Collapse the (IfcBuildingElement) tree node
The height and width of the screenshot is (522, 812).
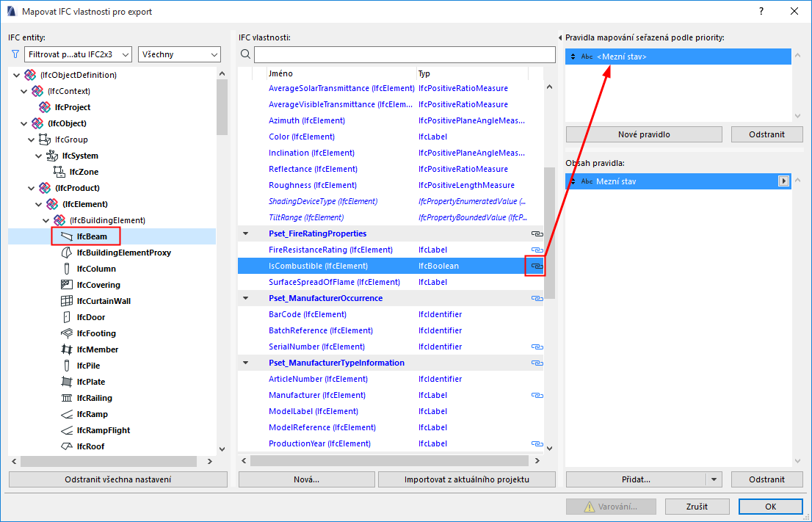tap(46, 220)
